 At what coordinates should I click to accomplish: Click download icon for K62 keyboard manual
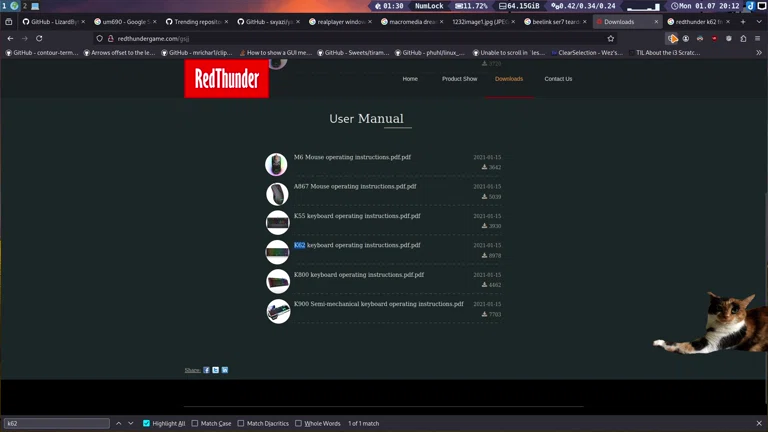tap(484, 255)
